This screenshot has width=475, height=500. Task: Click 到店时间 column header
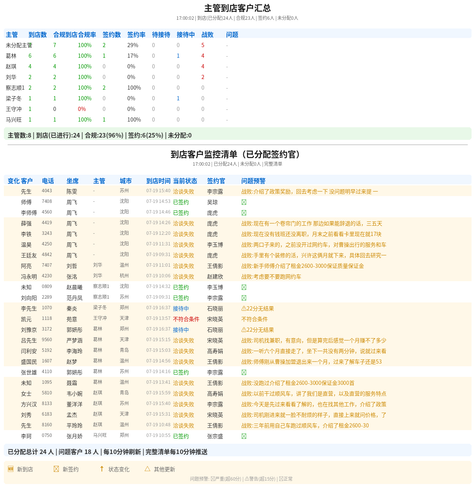pos(158,181)
